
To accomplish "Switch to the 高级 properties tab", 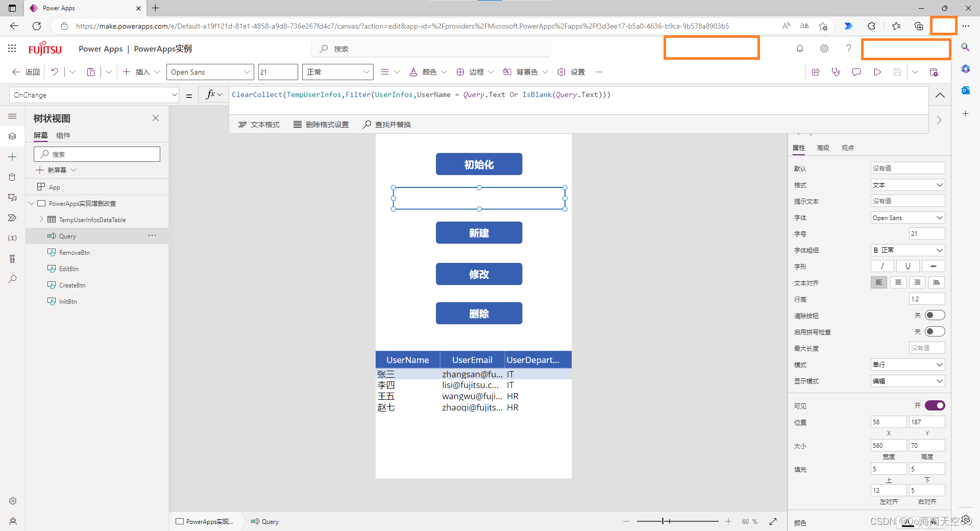I will coord(822,148).
